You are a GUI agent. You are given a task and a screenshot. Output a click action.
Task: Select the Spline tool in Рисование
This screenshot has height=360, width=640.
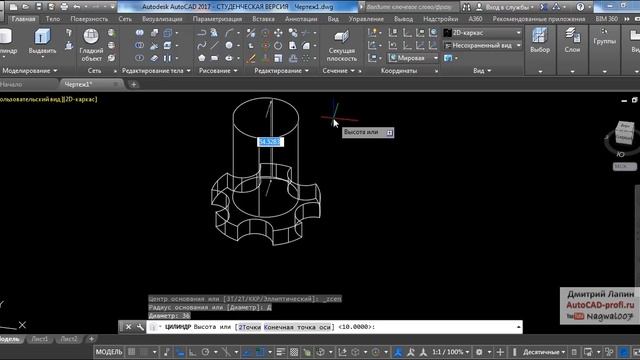(x=202, y=45)
